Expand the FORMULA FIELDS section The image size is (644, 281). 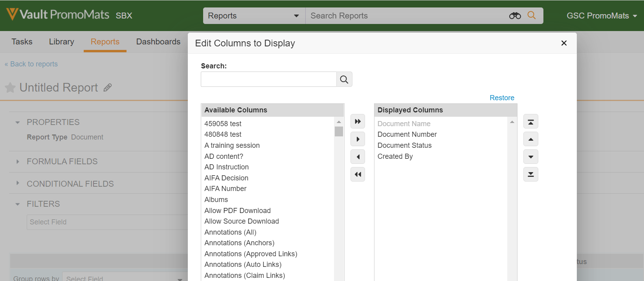[18, 162]
